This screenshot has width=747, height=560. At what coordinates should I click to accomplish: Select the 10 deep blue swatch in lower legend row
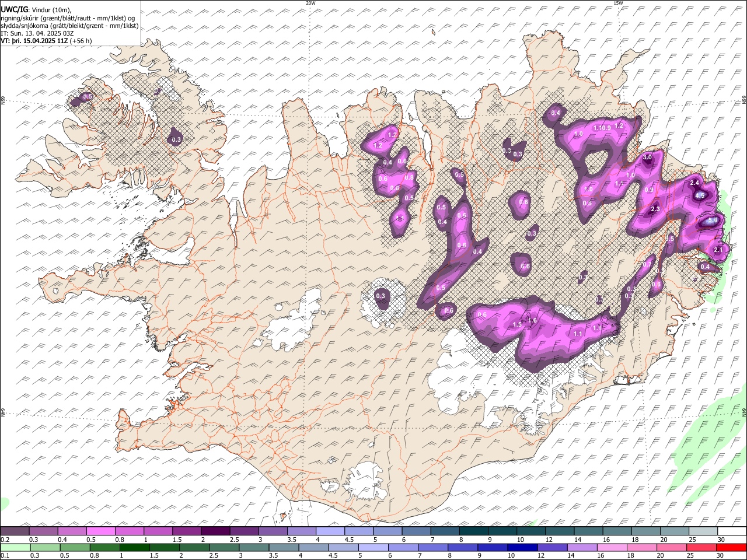[x=522, y=547]
